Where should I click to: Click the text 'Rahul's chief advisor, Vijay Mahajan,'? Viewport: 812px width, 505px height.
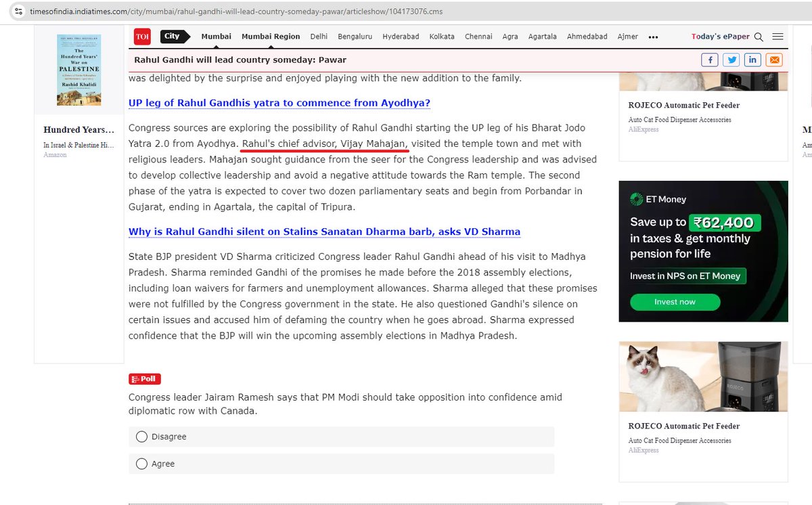[325, 144]
